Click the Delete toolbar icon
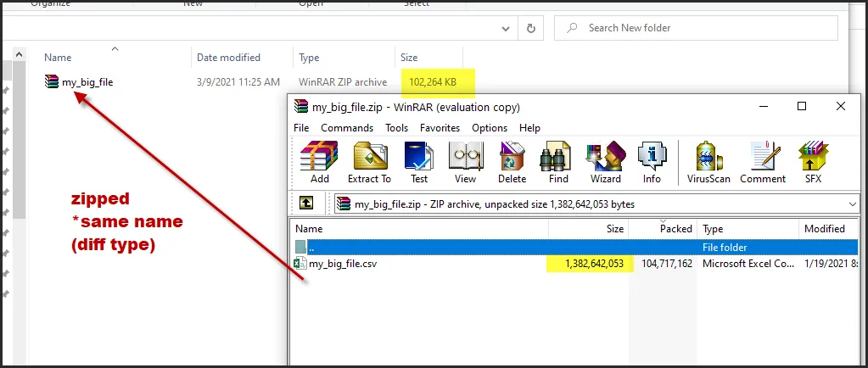 click(512, 162)
